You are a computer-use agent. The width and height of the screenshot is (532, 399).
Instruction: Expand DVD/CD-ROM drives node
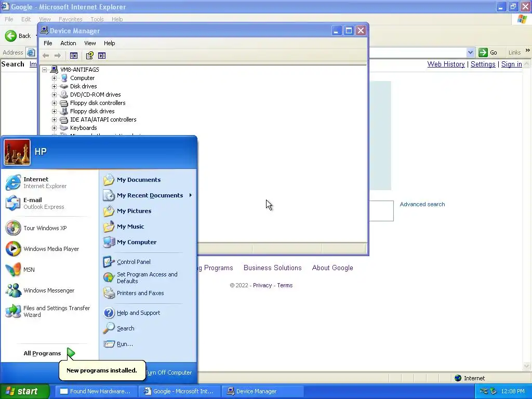click(54, 95)
